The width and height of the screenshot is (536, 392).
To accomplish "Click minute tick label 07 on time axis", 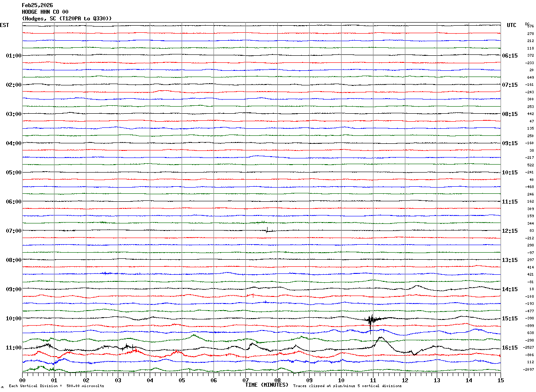I will [x=245, y=380].
